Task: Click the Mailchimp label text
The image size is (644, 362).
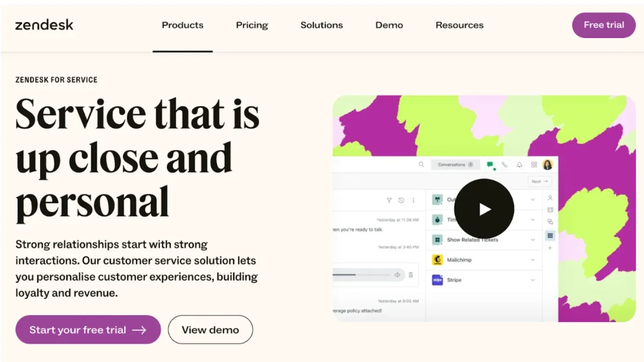Action: click(459, 260)
